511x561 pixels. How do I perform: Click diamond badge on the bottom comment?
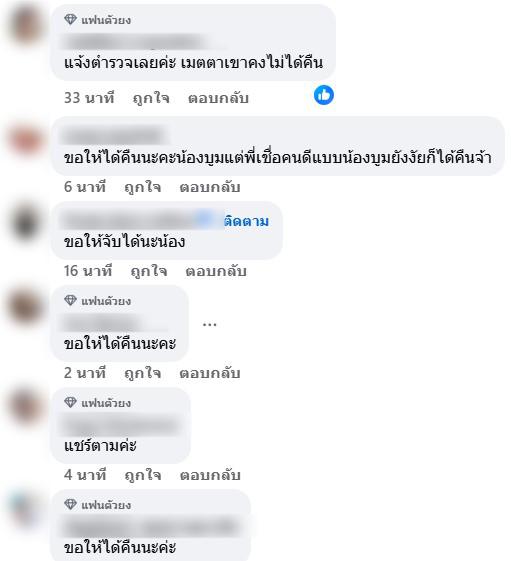(70, 504)
